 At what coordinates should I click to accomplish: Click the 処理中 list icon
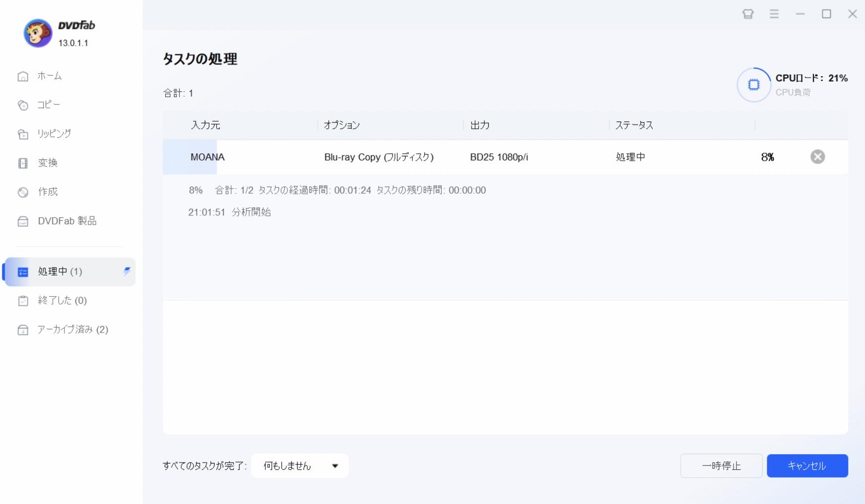(23, 272)
